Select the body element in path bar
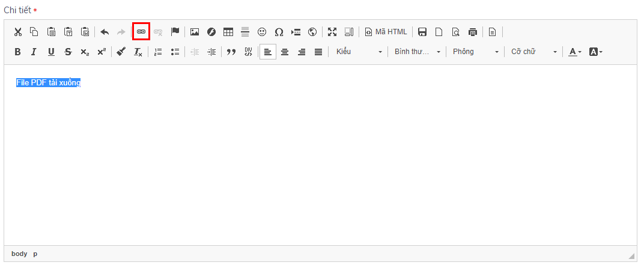The height and width of the screenshot is (268, 644). click(x=19, y=254)
